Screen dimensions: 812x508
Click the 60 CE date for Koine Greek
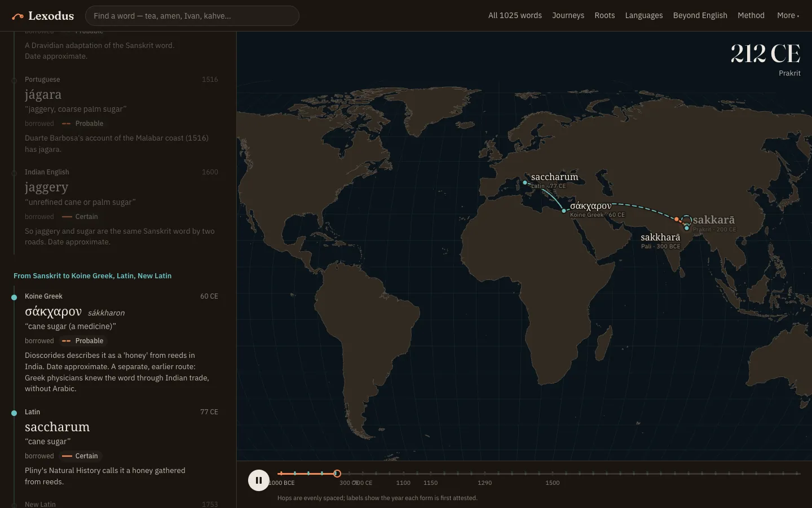click(x=209, y=296)
